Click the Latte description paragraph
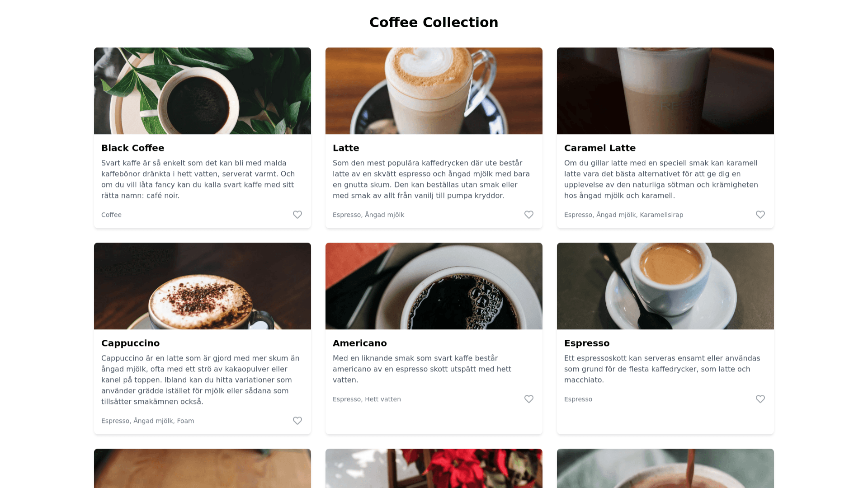 pos(431,179)
